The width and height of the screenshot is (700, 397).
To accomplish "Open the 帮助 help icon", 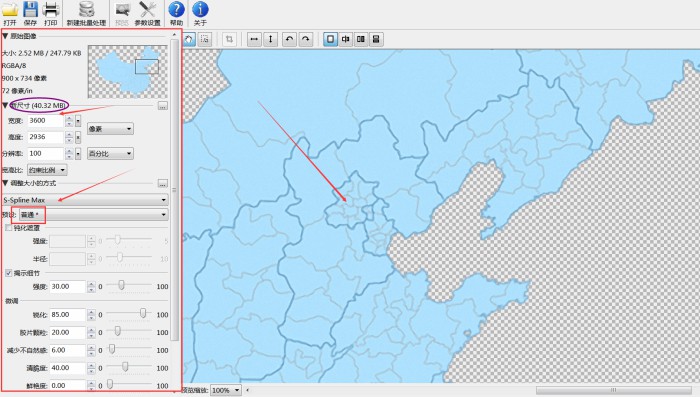I will click(x=176, y=13).
